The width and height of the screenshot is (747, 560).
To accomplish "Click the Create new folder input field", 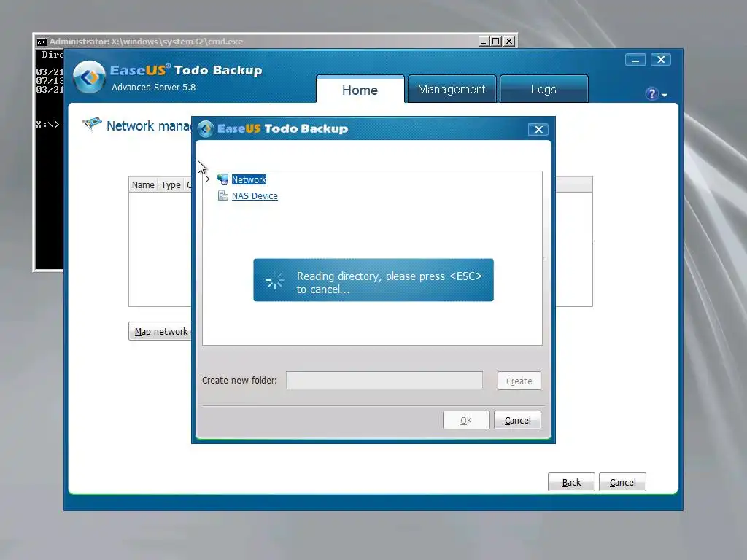I will coord(384,381).
